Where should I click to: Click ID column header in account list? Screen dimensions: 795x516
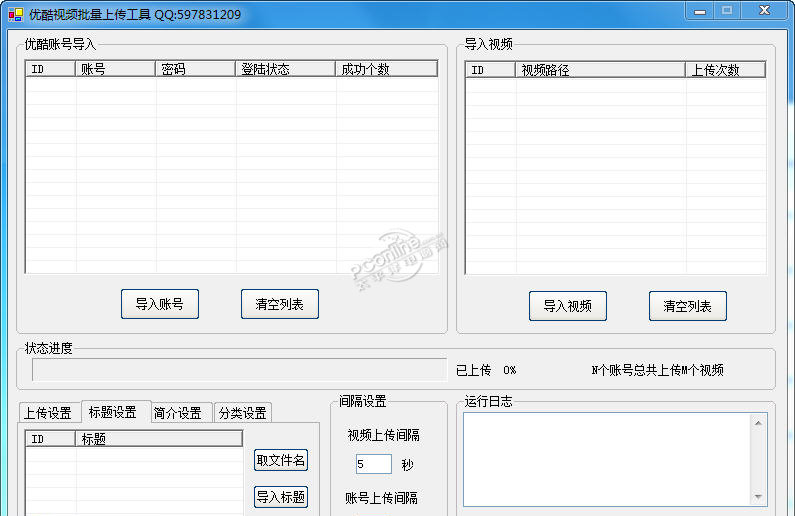[x=50, y=69]
